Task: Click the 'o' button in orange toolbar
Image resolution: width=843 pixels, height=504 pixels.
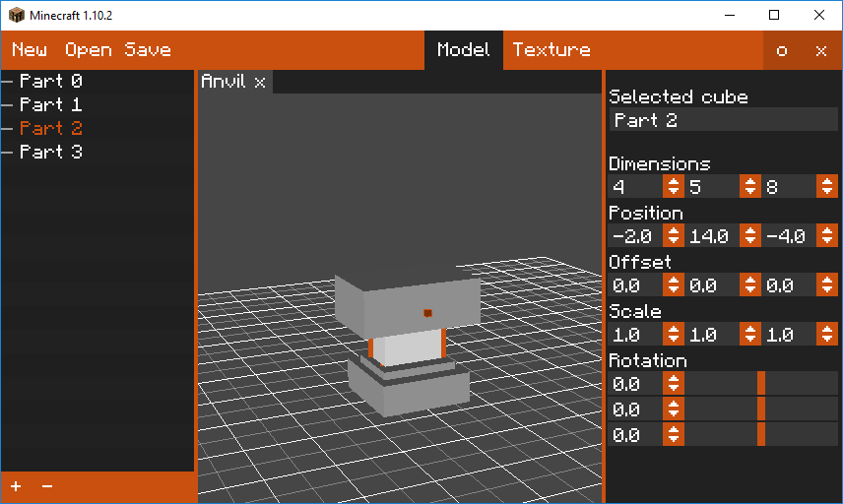Action: coord(782,50)
